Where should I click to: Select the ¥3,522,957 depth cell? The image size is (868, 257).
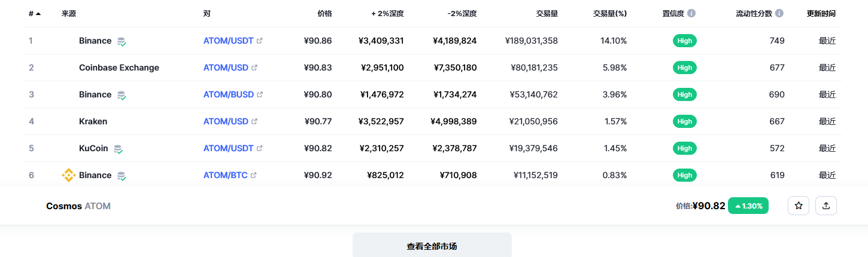coord(382,121)
